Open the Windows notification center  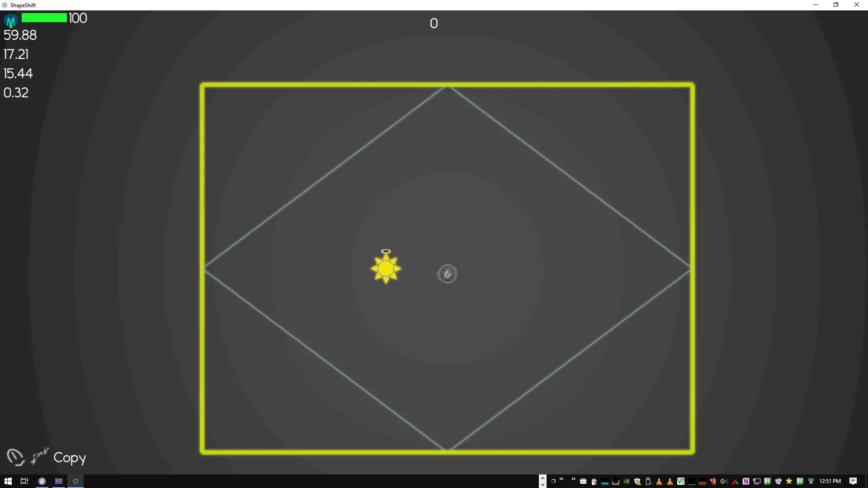pyautogui.click(x=853, y=481)
